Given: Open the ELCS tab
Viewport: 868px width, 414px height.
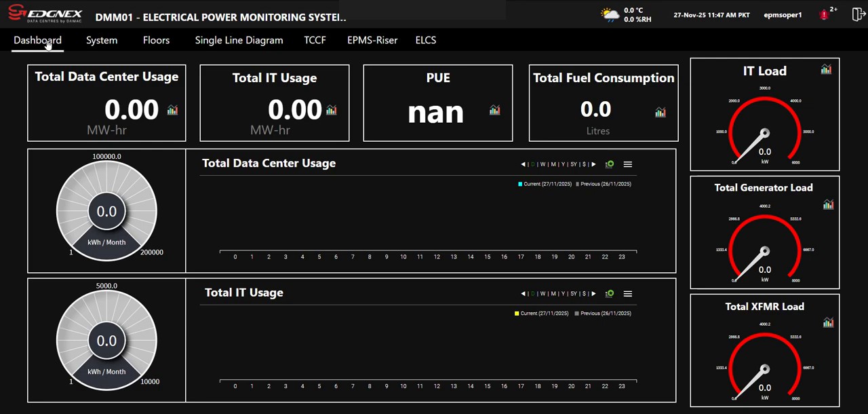Looking at the screenshot, I should [x=426, y=40].
